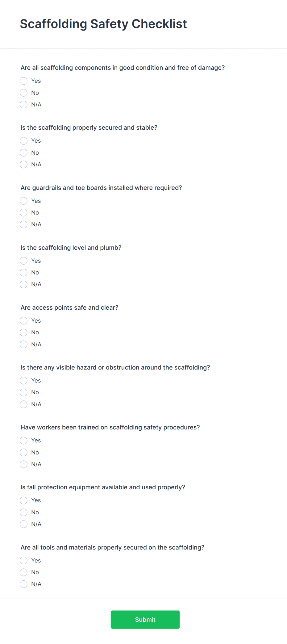Select Yes for scaffolding secured and stable

click(24, 141)
